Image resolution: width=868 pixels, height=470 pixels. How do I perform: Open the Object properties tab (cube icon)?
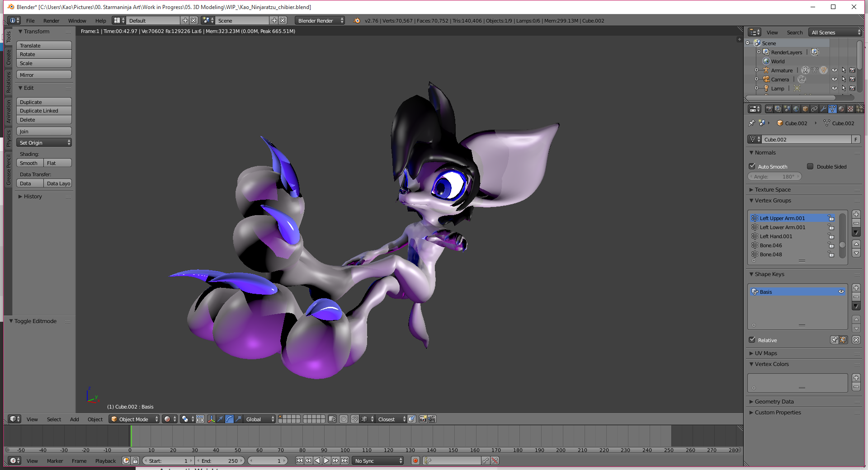tap(805, 109)
